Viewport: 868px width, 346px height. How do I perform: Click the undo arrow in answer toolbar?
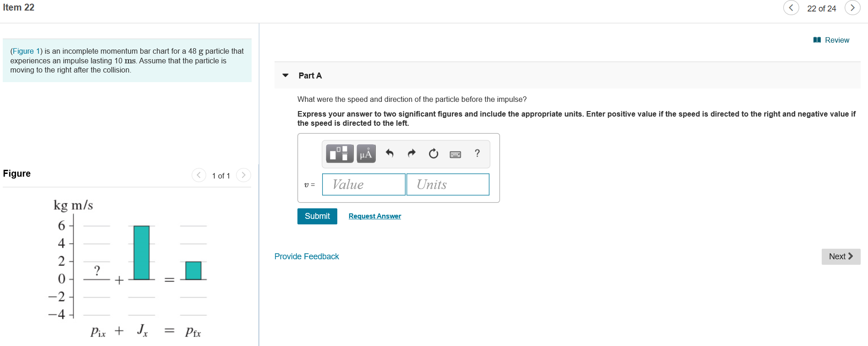point(390,153)
